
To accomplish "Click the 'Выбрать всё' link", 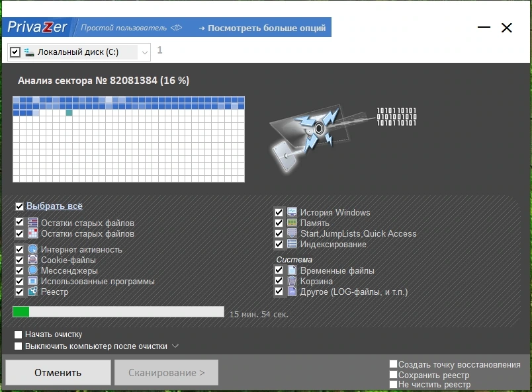I will 54,206.
